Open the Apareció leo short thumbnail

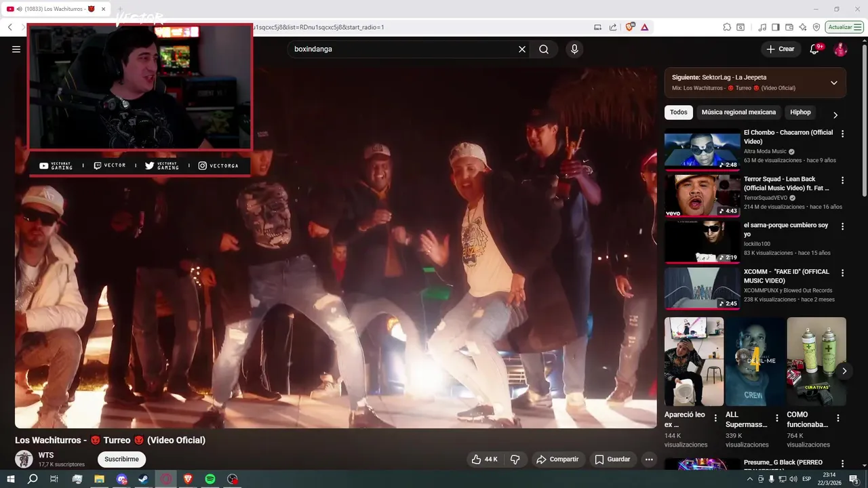coord(694,361)
